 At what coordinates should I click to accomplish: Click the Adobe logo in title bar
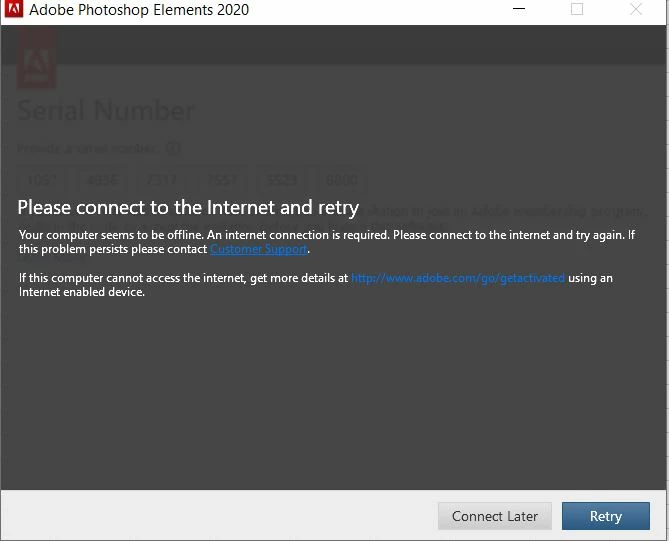point(14,9)
